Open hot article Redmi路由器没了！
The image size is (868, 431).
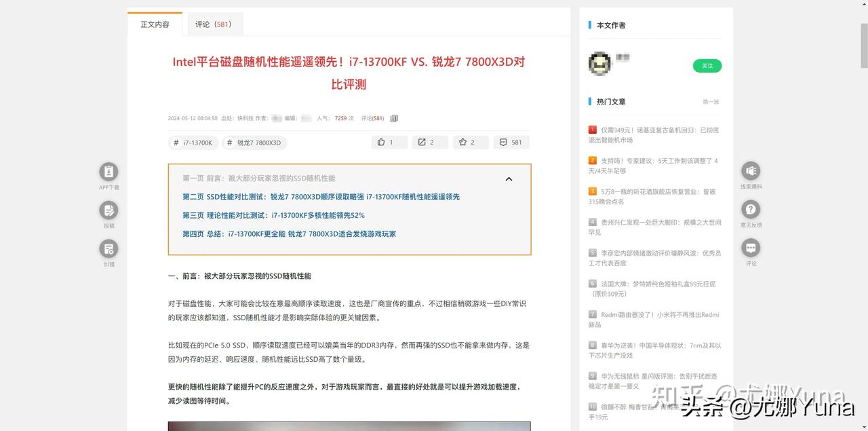(x=654, y=320)
